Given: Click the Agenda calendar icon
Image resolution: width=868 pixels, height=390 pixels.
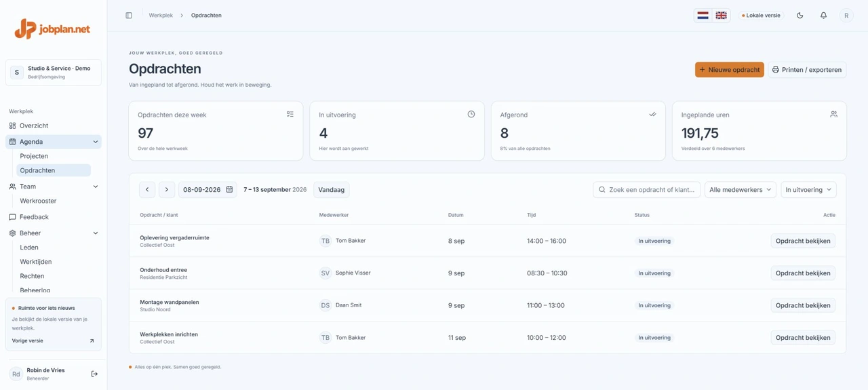Looking at the screenshot, I should click(x=12, y=142).
